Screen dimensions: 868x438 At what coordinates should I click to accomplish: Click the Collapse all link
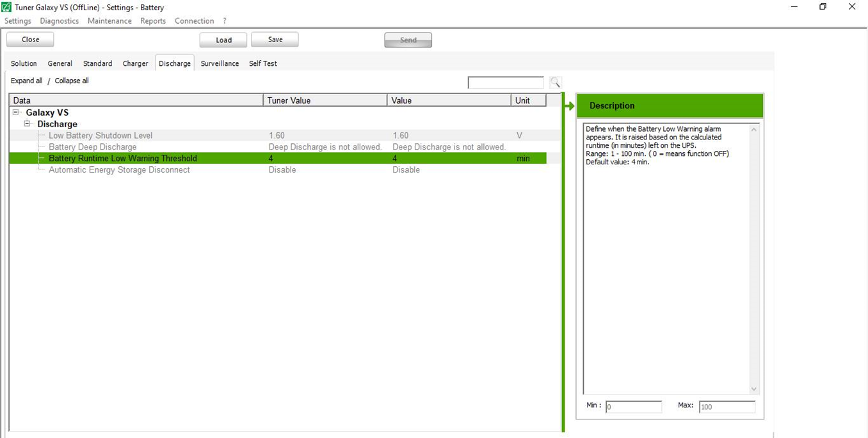click(72, 81)
